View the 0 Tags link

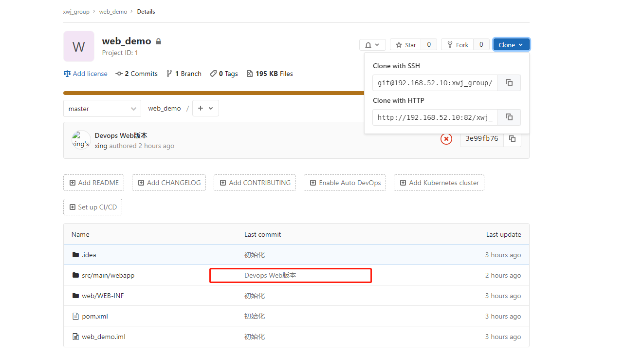pos(224,74)
